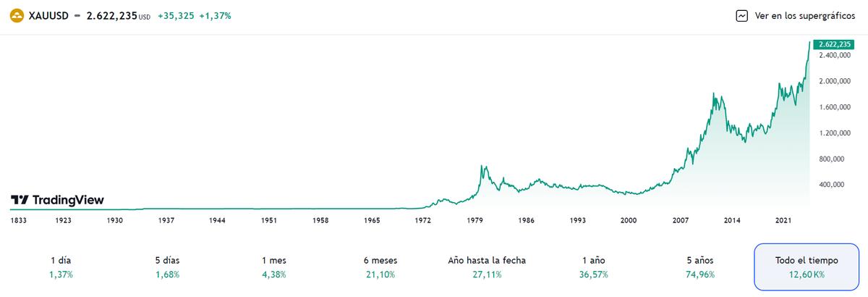Select Todo el tiempo range
The height and width of the screenshot is (297, 868).
point(805,267)
